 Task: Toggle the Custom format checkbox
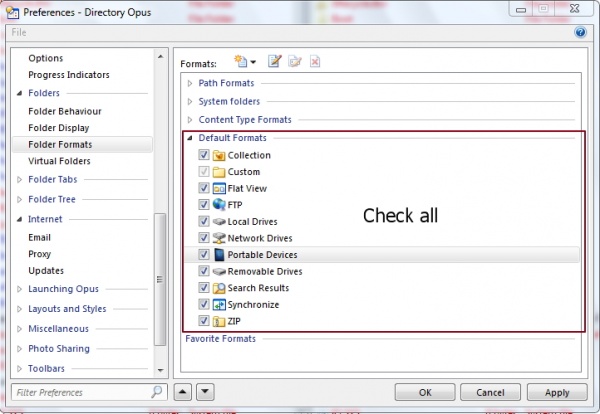coord(204,171)
